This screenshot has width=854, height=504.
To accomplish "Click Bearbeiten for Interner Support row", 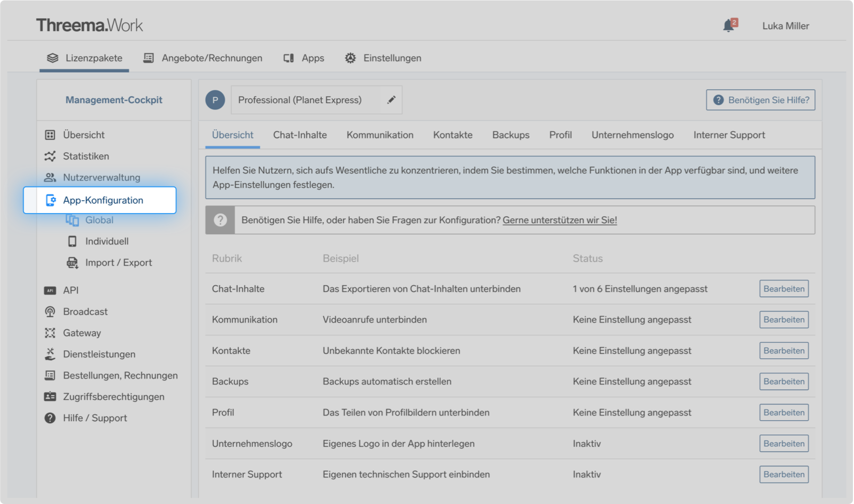I will point(784,475).
